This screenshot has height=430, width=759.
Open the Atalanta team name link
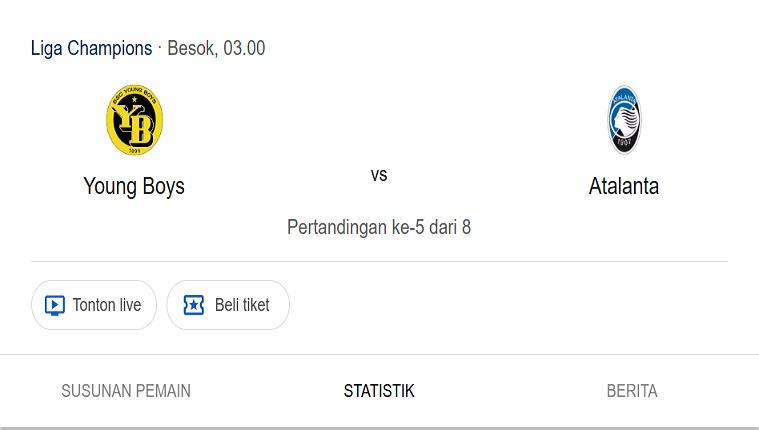click(624, 186)
